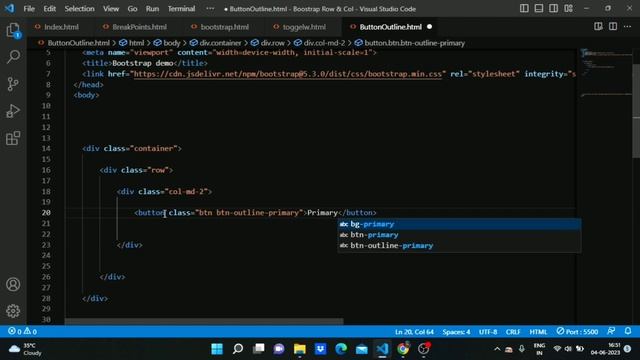Open Google Chrome from taskbar
Image resolution: width=640 pixels, height=360 pixels.
(x=403, y=349)
